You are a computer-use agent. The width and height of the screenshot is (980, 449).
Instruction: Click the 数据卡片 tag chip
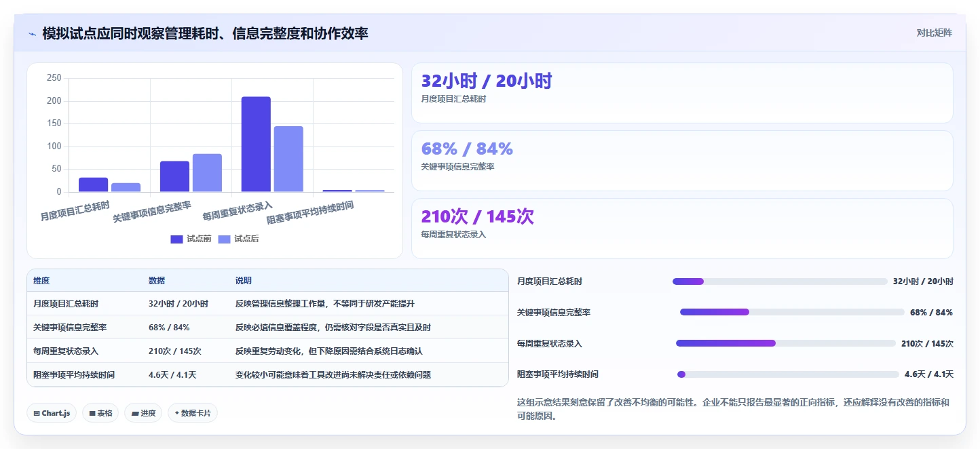pyautogui.click(x=193, y=413)
